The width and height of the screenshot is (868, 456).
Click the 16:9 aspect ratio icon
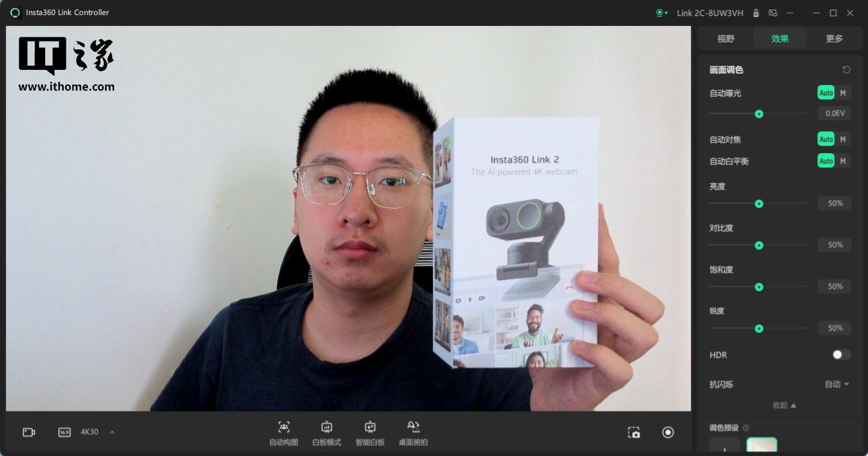pyautogui.click(x=64, y=432)
